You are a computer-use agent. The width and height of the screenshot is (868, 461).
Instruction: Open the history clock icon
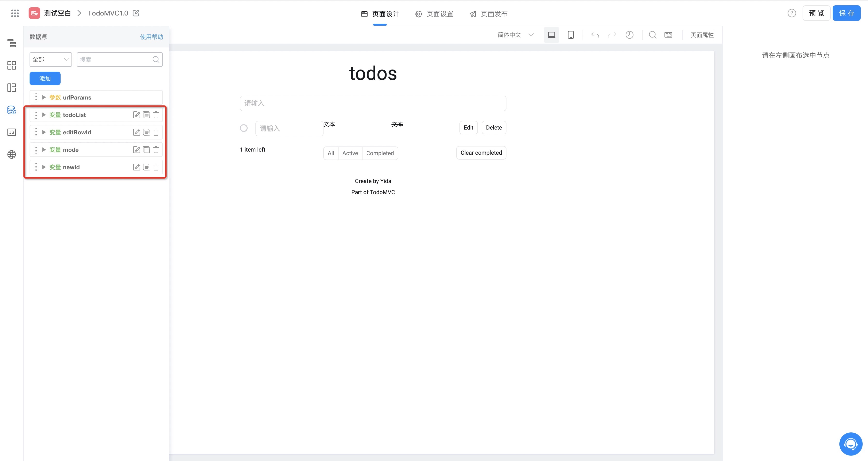[629, 35]
